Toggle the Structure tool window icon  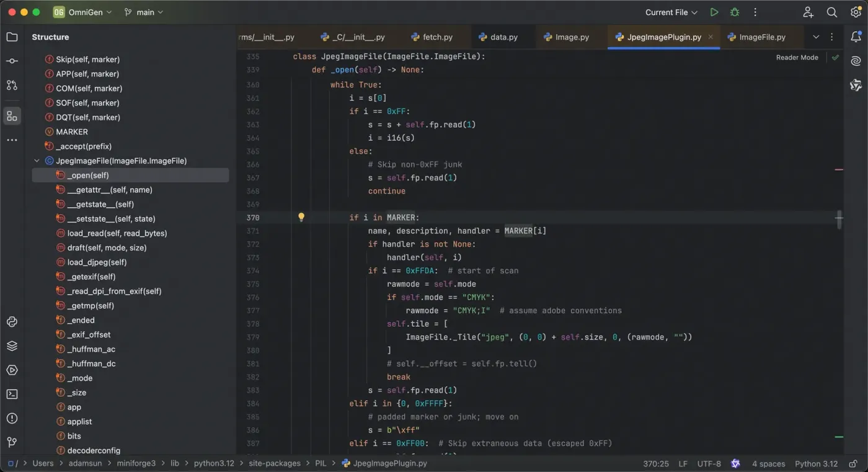[12, 116]
